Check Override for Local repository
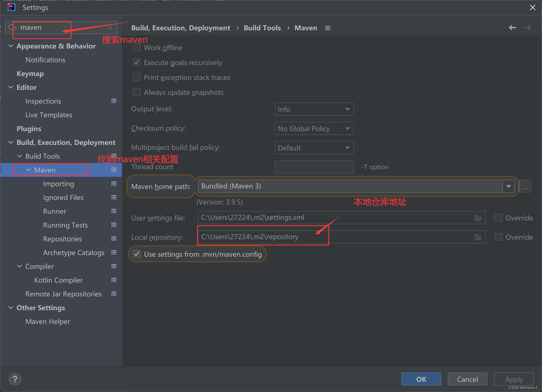Image resolution: width=542 pixels, height=392 pixels. (x=498, y=237)
